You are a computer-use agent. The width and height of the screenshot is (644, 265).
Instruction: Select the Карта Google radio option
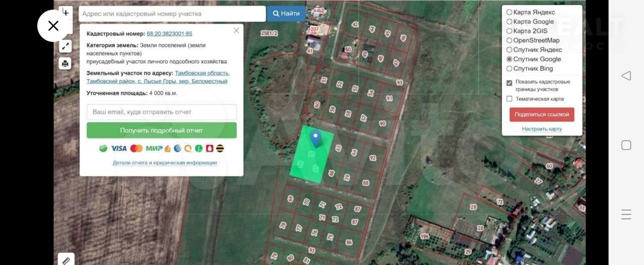(509, 22)
